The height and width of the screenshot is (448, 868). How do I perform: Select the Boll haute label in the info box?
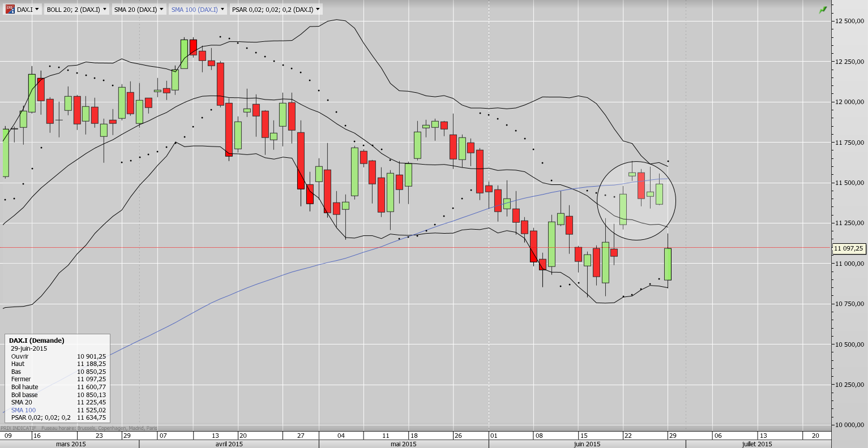(24, 387)
